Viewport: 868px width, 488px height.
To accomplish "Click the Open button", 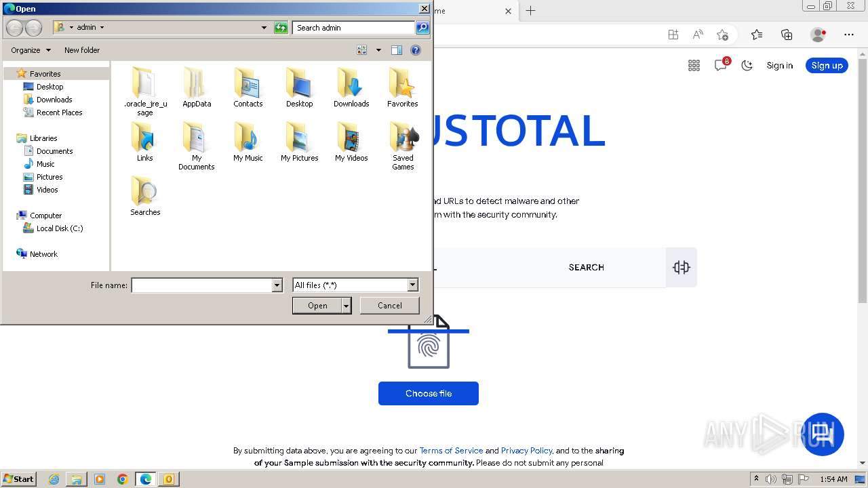I will click(317, 306).
